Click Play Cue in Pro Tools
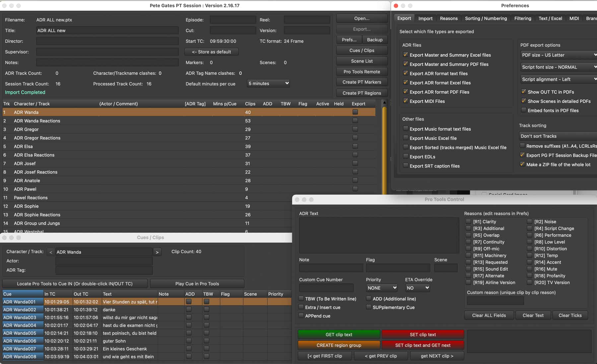Image resolution: width=597 pixels, height=364 pixels. [x=197, y=284]
